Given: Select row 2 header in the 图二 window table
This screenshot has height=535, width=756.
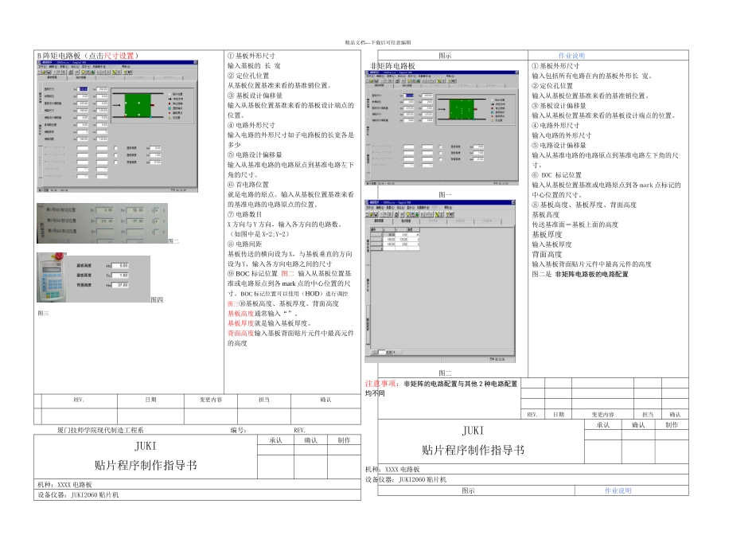Looking at the screenshot, I should (376, 240).
